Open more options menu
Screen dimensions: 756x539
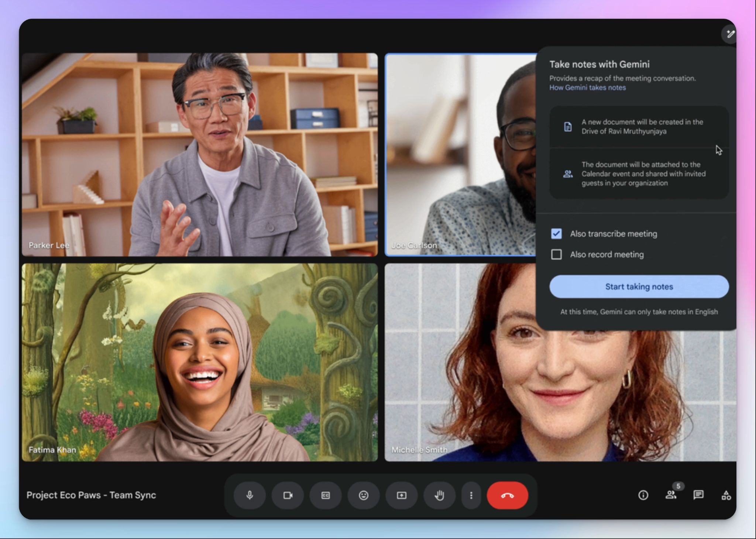point(471,495)
